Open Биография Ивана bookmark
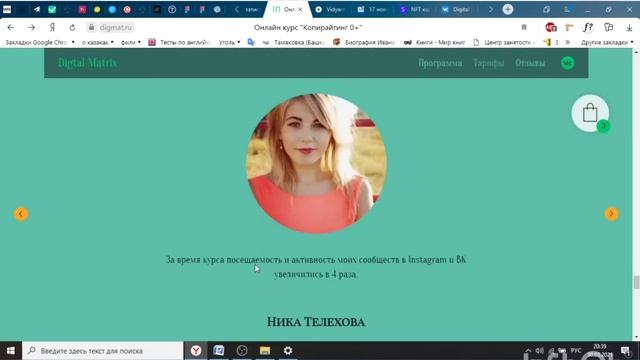Viewport: 640px width, 360px height. point(364,42)
